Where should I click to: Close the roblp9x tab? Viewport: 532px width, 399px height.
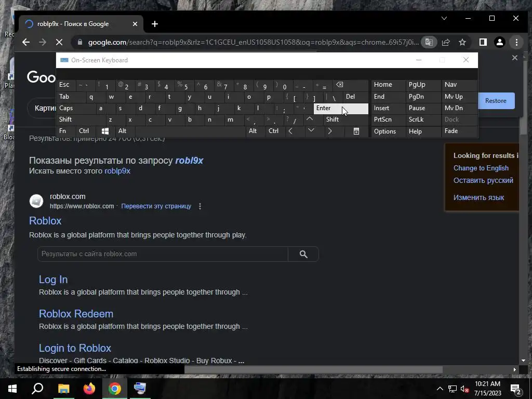pos(135,24)
